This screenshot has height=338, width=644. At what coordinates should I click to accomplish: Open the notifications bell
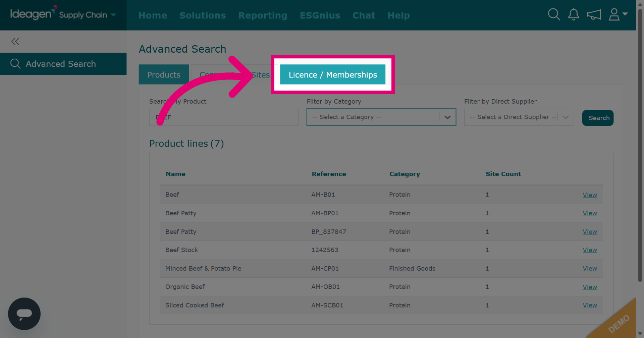coord(574,14)
